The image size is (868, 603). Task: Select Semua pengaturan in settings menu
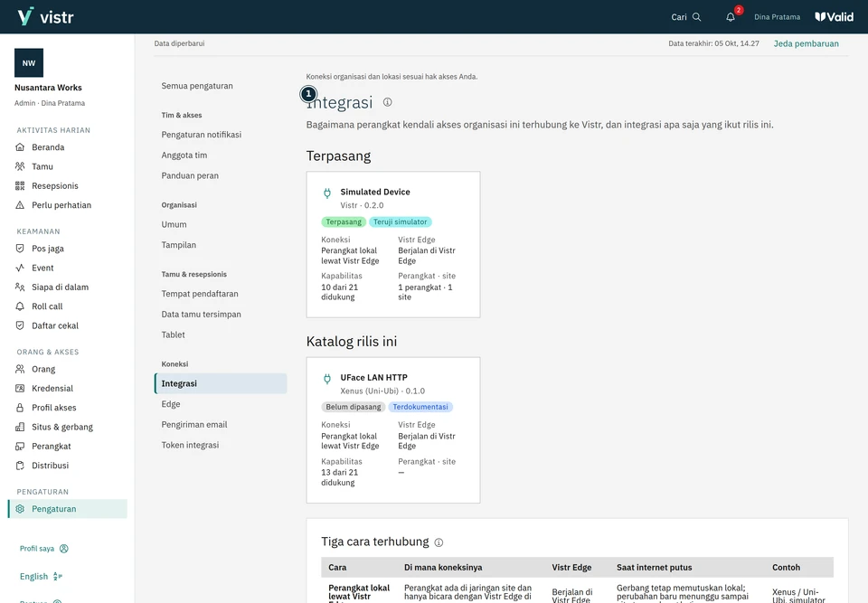point(197,86)
